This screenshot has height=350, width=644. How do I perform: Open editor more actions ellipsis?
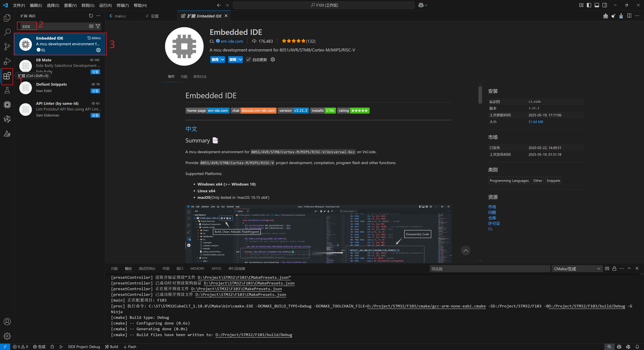[x=637, y=16]
